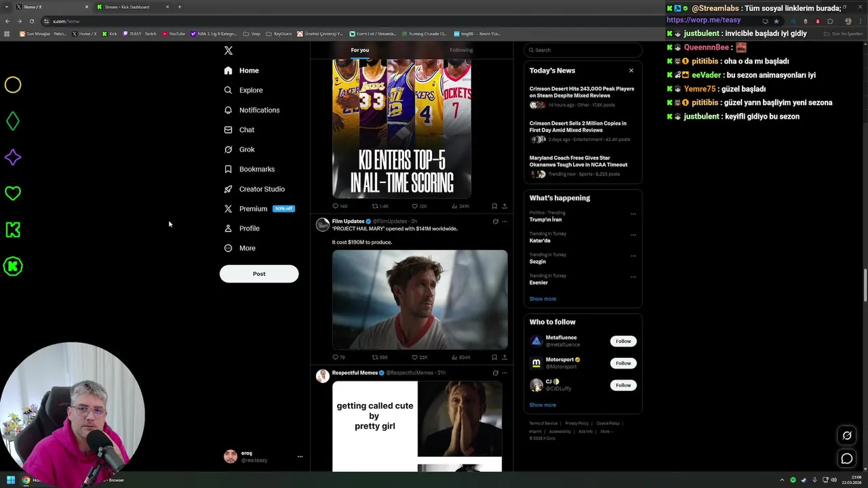Open Premium with 50% off badge
The height and width of the screenshot is (488, 868).
[x=259, y=209]
